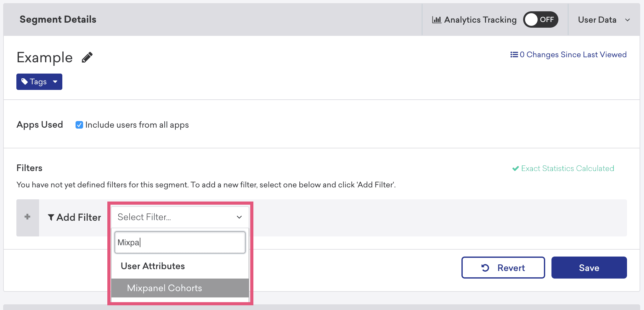The width and height of the screenshot is (644, 310).
Task: Click the tag icon on Tags button
Action: tap(25, 82)
